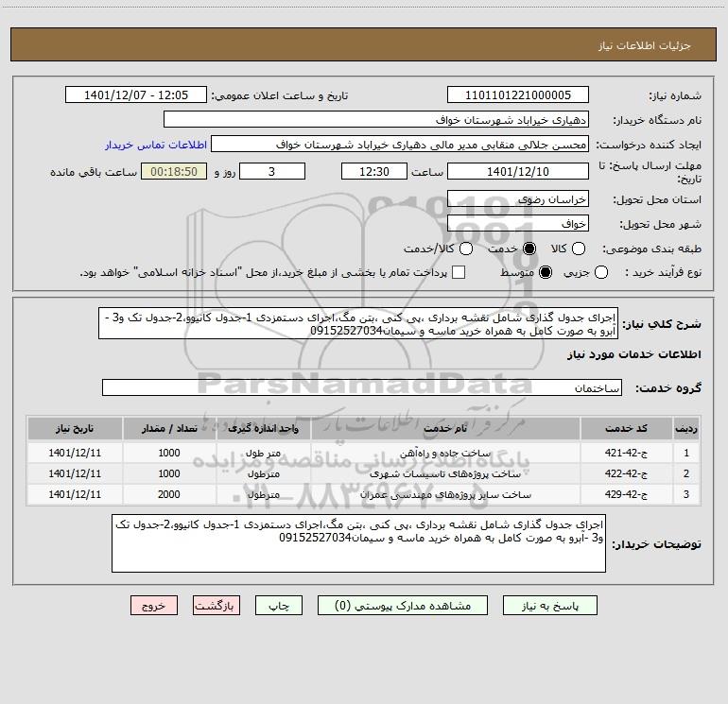This screenshot has height=704, width=728.
Task: Click ساخت سایر پروژه‌های مهندسی عمران service name
Action: pos(445,495)
